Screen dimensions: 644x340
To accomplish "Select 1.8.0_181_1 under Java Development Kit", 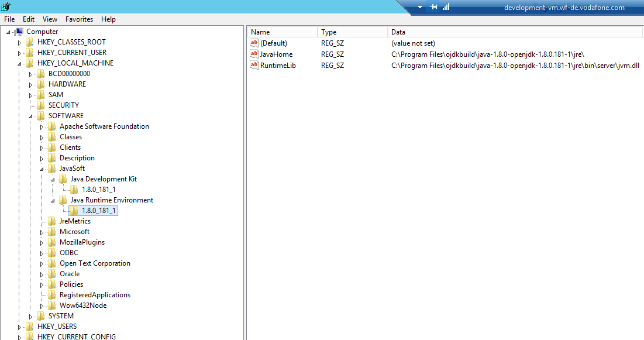I will coord(99,190).
